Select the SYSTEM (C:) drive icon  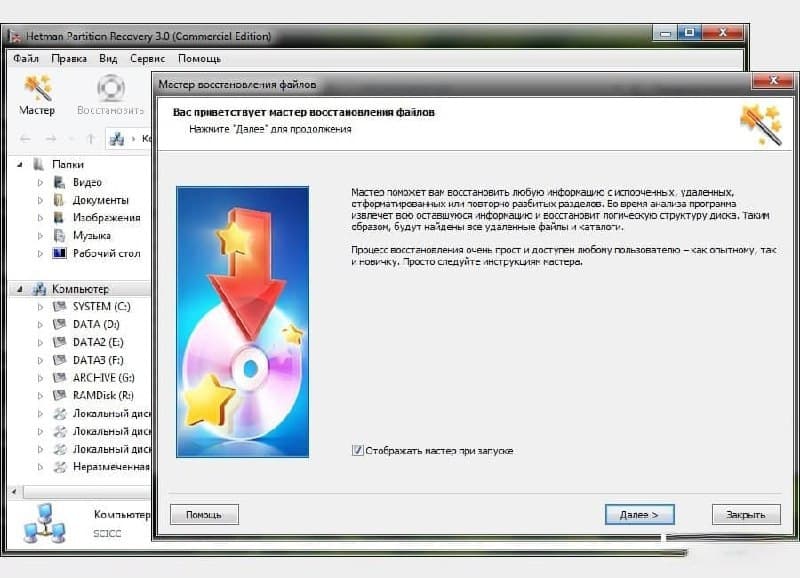click(59, 307)
